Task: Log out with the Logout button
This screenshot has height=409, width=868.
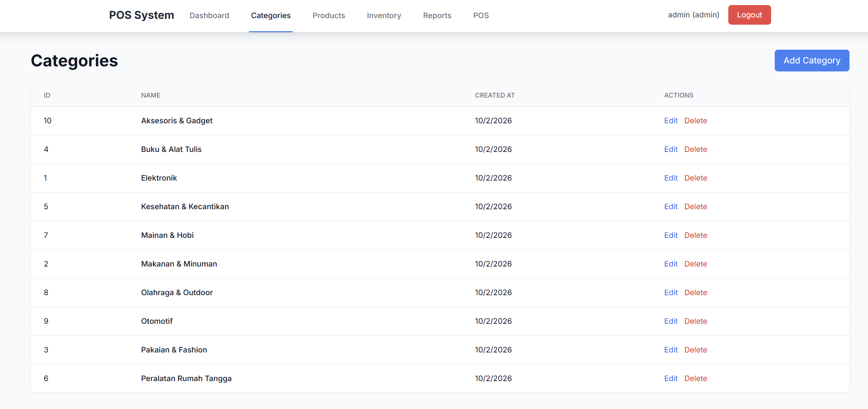Action: (749, 15)
